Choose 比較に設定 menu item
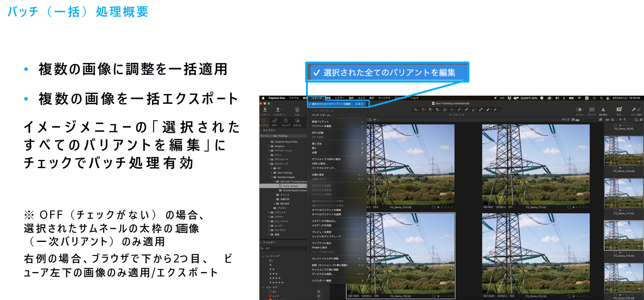The image size is (644, 300). (x=337, y=174)
